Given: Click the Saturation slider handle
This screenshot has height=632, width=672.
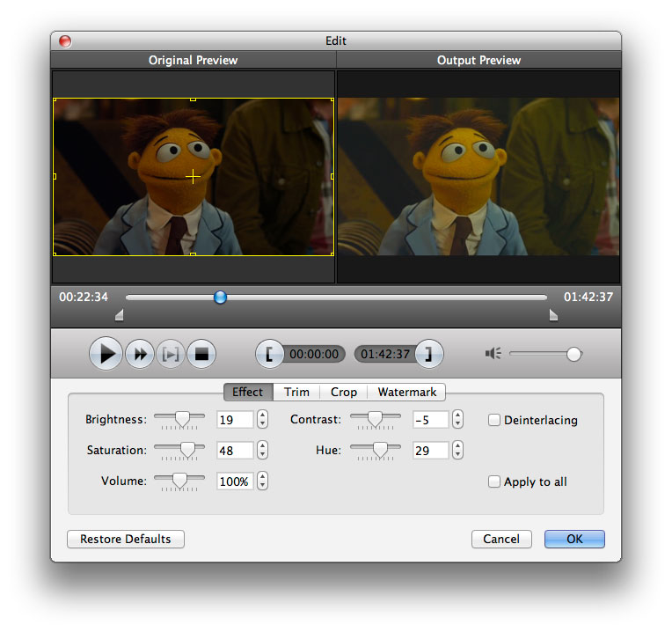Looking at the screenshot, I should pos(187,449).
